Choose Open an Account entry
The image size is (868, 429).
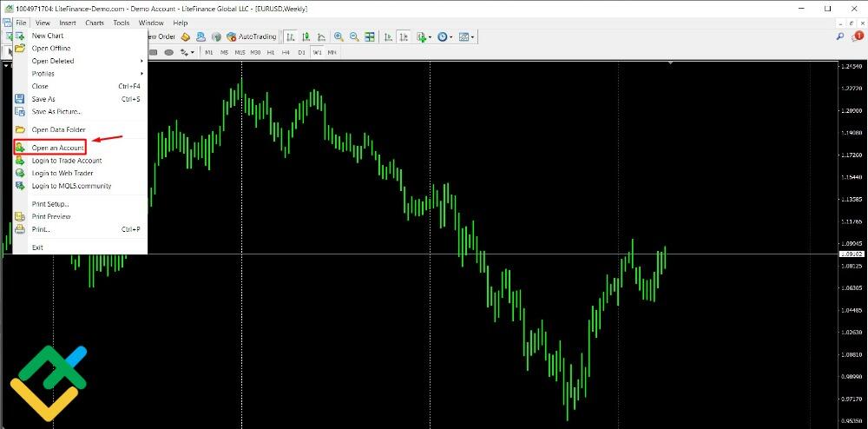[80, 148]
